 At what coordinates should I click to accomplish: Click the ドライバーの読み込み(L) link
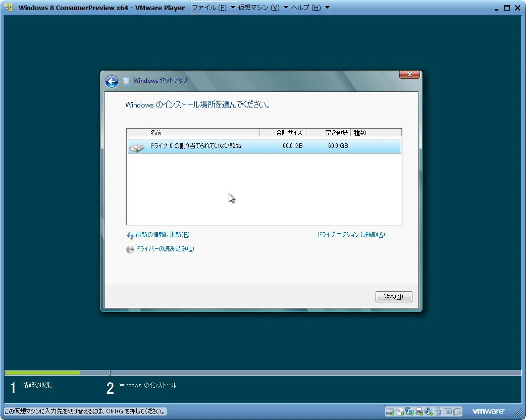(x=165, y=249)
